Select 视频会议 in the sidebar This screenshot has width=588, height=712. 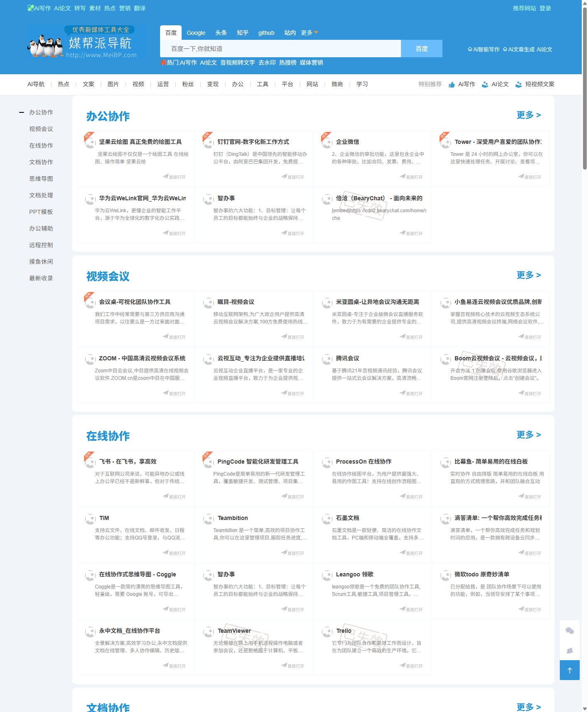click(x=41, y=129)
